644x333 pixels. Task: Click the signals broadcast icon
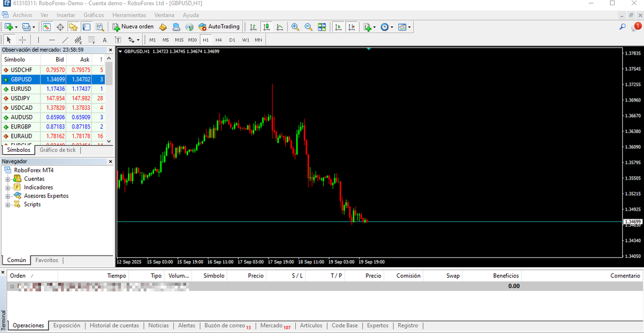coord(189,27)
